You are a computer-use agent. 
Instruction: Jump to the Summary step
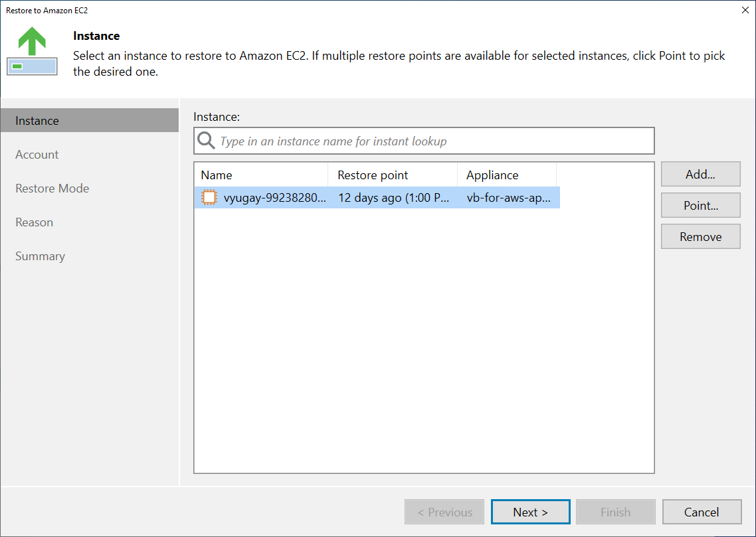pyautogui.click(x=40, y=256)
